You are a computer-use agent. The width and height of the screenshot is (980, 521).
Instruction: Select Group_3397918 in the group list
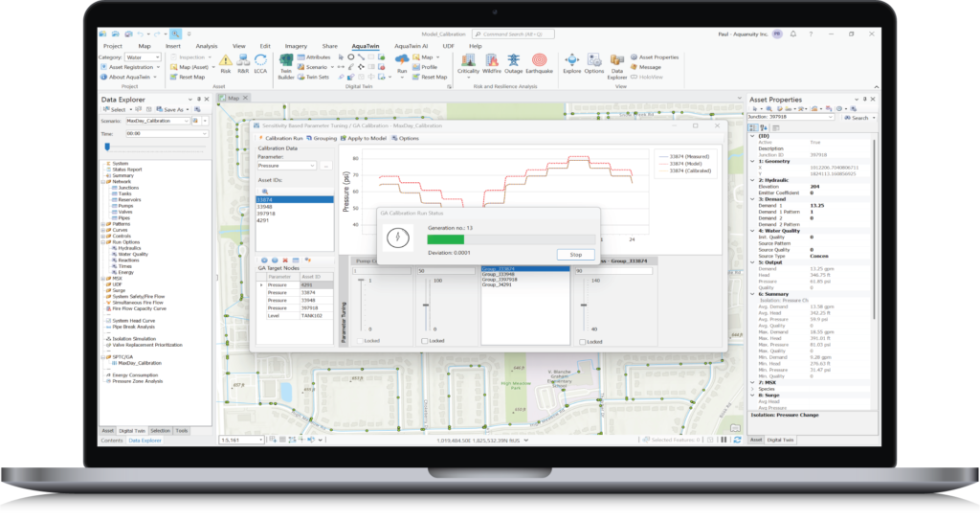point(525,279)
